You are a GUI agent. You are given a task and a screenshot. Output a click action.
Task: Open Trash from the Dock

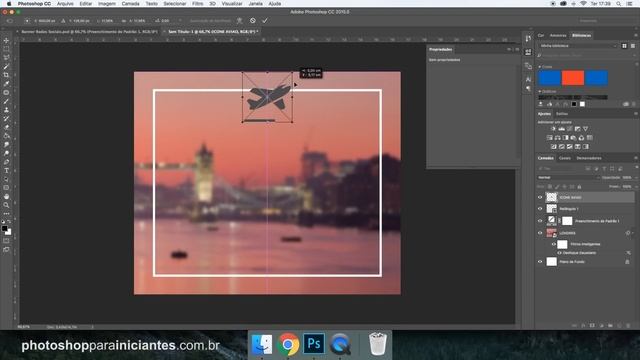(378, 344)
